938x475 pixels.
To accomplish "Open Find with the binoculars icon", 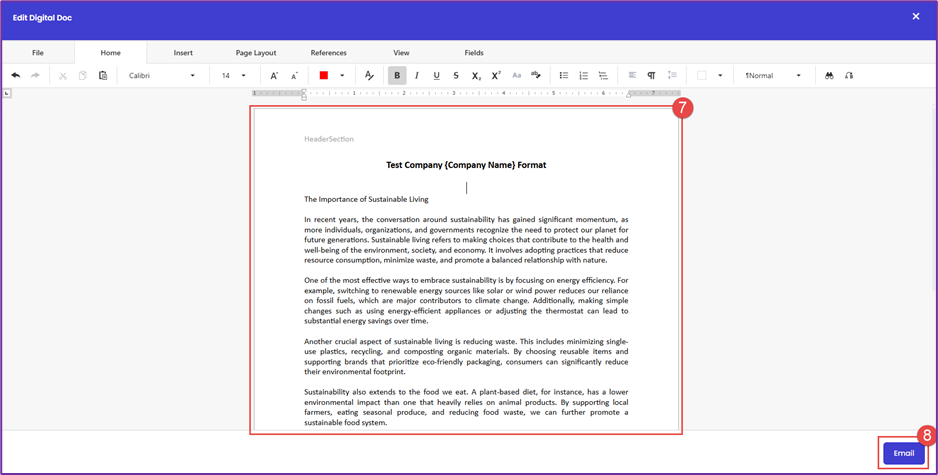I will (x=829, y=76).
